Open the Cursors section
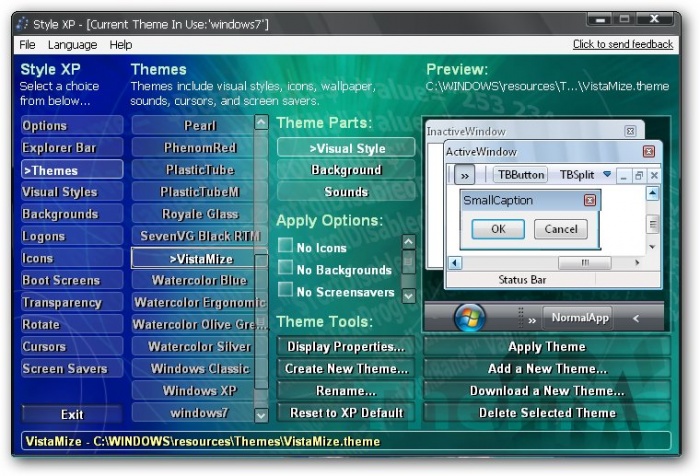 72,347
